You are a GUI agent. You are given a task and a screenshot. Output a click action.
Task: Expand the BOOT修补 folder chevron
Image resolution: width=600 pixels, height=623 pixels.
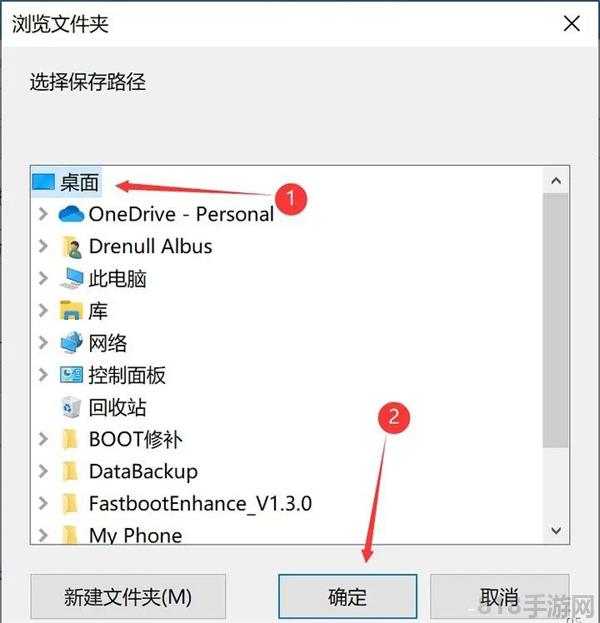pyautogui.click(x=42, y=439)
